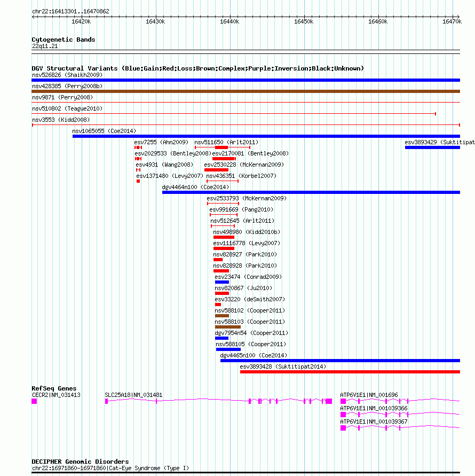
Task: Select the esv3893429 blue gain bar
Action: click(432, 147)
